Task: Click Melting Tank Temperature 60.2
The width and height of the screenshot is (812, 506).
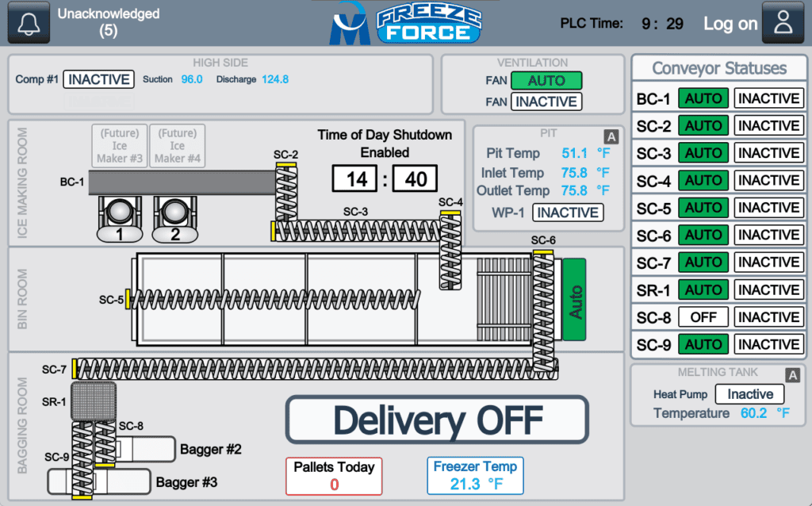Action: point(753,412)
